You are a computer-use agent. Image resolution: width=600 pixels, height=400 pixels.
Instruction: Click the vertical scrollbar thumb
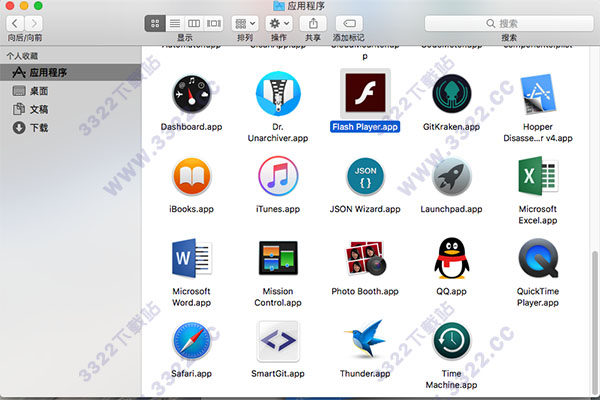point(595,323)
